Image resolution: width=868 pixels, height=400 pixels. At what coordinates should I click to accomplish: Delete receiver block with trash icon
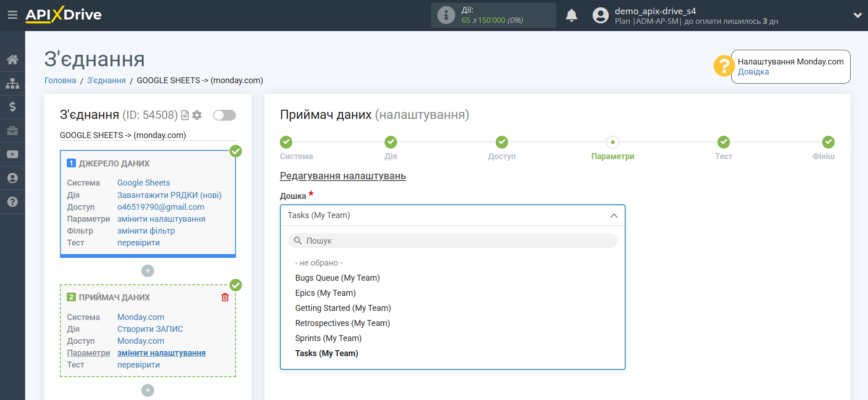point(225,298)
